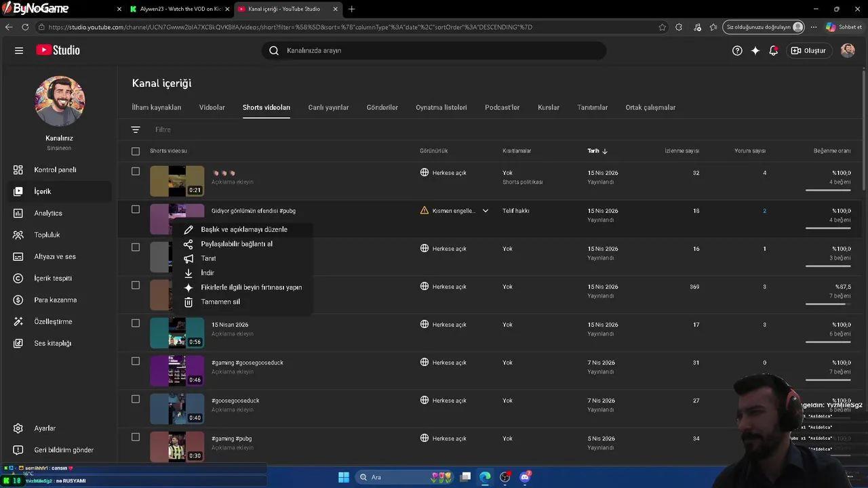Click the account avatar at top right
Screen dimensions: 868x488
[848, 50]
